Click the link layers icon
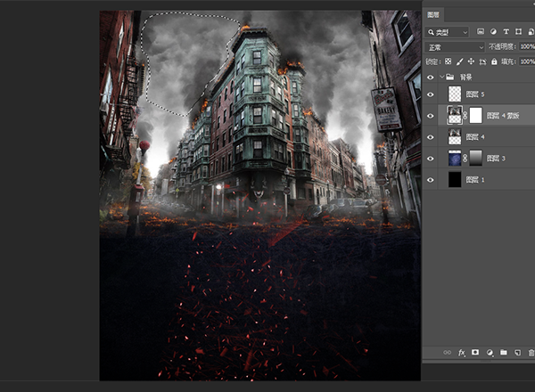This screenshot has width=535, height=392. [x=448, y=353]
